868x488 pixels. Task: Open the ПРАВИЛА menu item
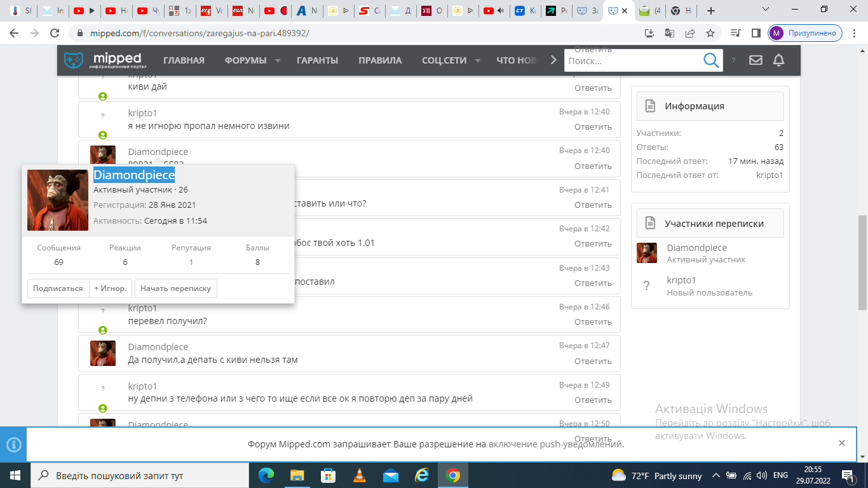coord(380,60)
